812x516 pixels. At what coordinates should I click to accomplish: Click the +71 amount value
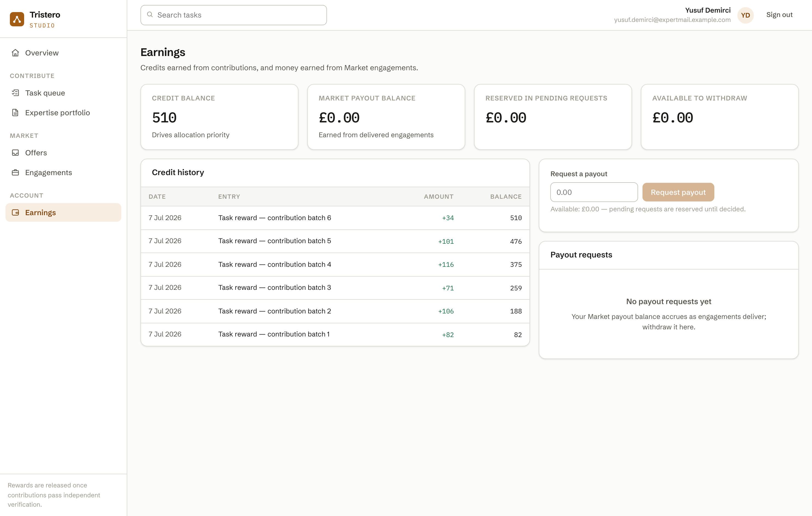(x=448, y=288)
